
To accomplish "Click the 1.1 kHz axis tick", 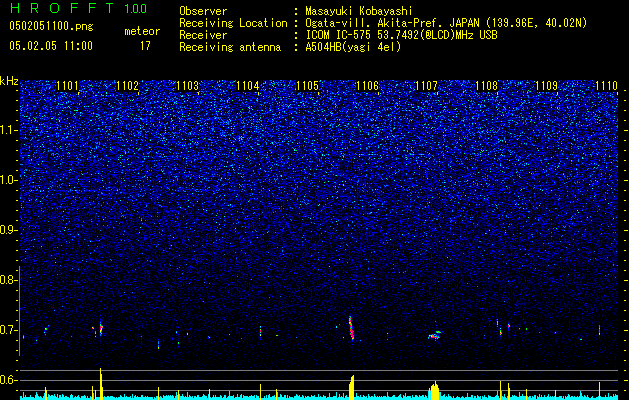I will pyautogui.click(x=8, y=130).
